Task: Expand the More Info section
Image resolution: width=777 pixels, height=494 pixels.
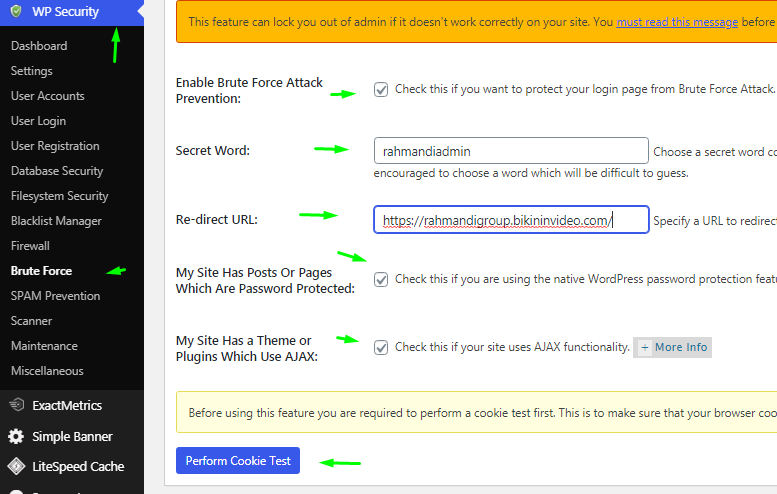Action: pyautogui.click(x=673, y=347)
